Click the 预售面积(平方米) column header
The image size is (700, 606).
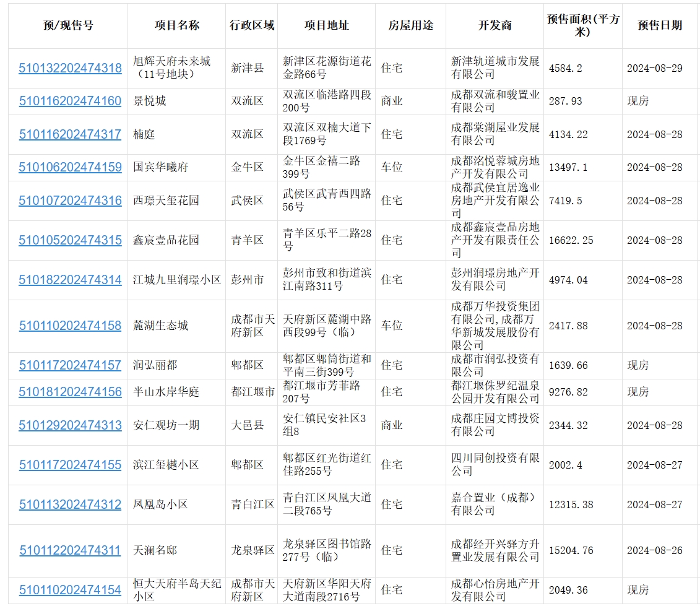(x=583, y=25)
